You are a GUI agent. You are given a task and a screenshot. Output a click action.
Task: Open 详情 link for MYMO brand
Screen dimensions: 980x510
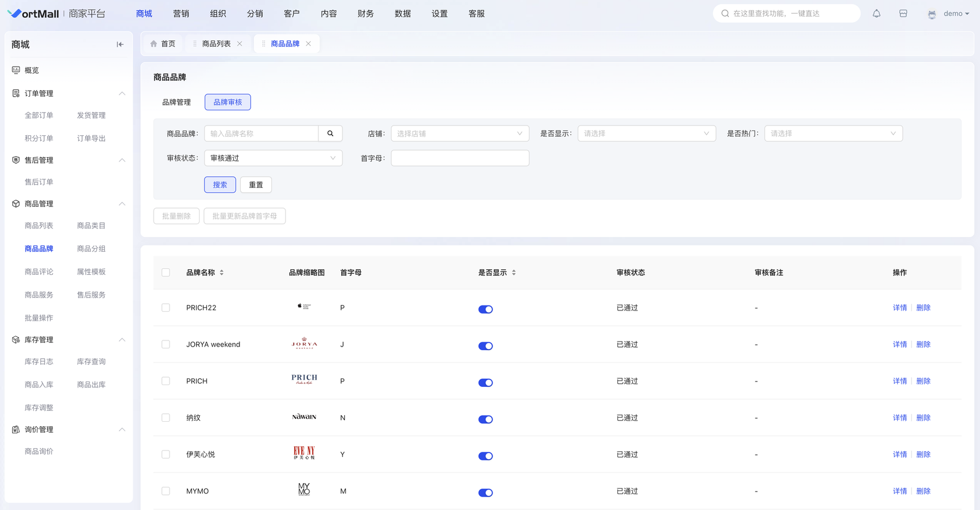pos(899,491)
